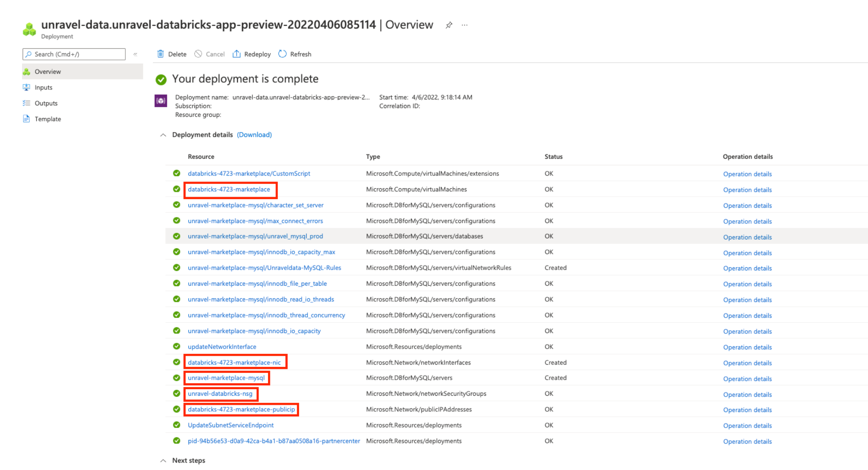The height and width of the screenshot is (470, 868).
Task: Collapse the Next steps section
Action: click(x=163, y=461)
